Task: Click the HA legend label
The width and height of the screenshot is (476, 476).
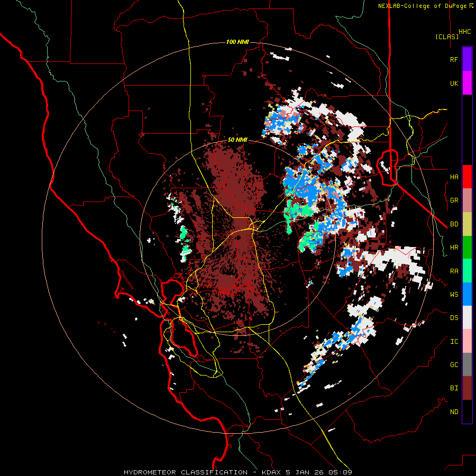Action: [454, 177]
